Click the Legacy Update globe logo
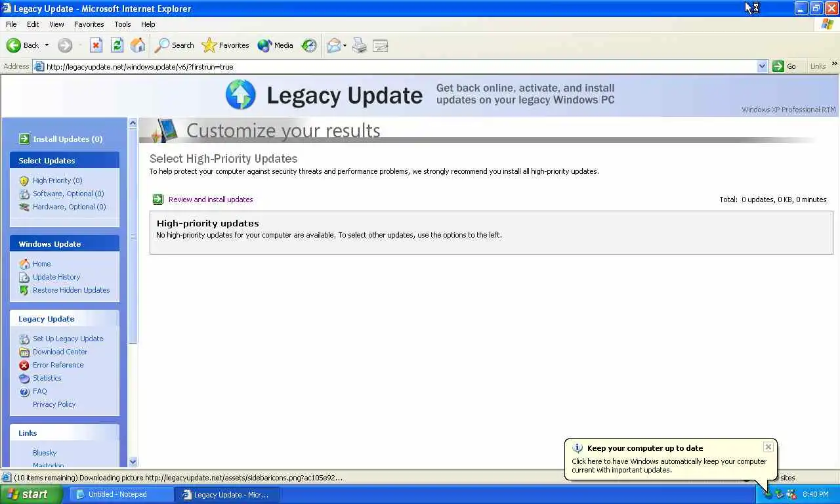Image resolution: width=840 pixels, height=504 pixels. pos(241,94)
